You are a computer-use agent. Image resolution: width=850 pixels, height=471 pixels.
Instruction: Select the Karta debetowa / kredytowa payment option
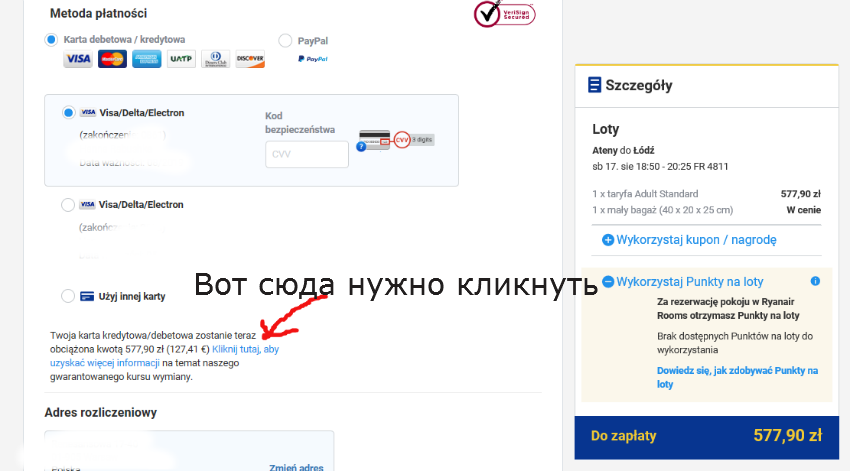51,40
